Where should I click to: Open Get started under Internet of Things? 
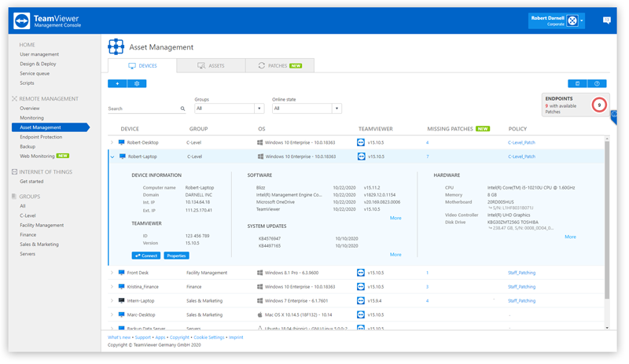point(31,182)
